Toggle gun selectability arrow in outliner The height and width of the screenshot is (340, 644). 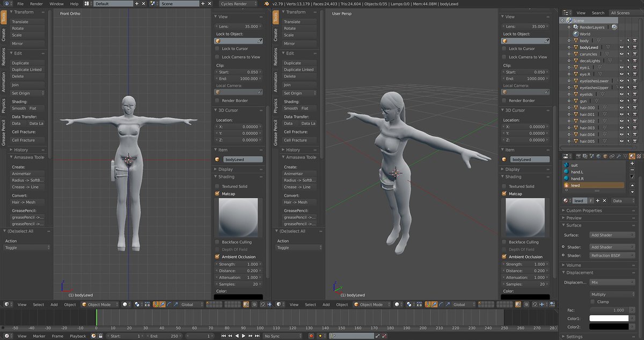(628, 101)
